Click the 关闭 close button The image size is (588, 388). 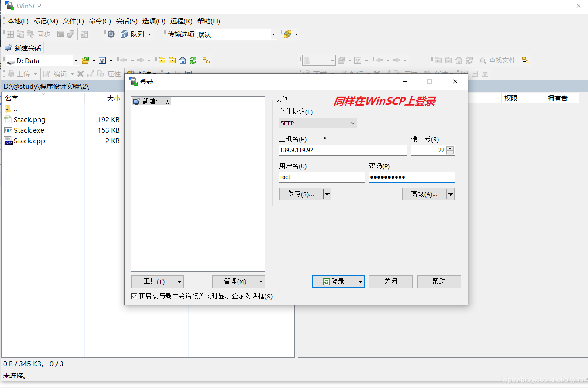(x=391, y=281)
